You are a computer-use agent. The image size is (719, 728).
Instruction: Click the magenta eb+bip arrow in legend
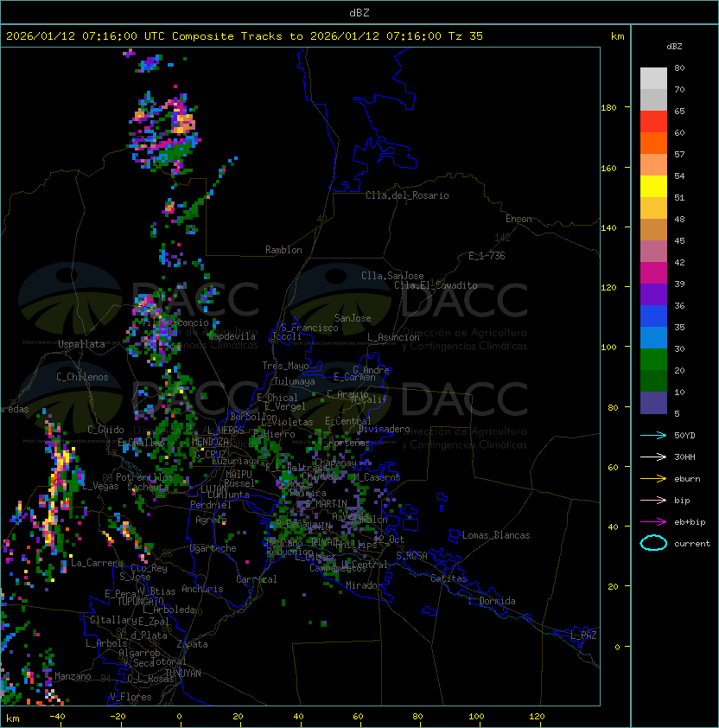click(653, 522)
